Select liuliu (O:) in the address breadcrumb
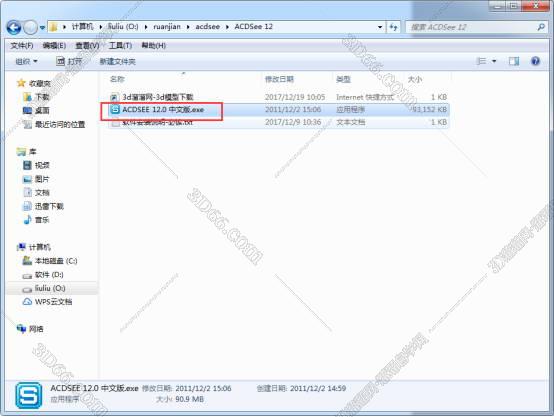The height and width of the screenshot is (417, 554). 123,27
